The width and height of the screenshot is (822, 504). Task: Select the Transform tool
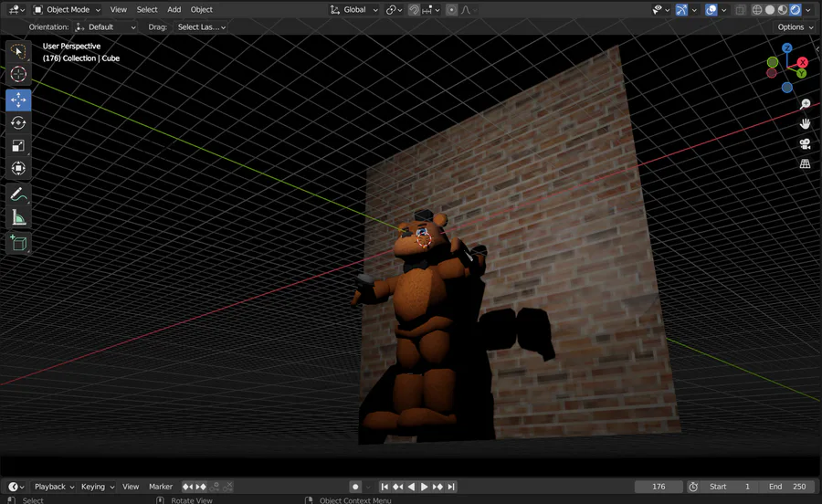pyautogui.click(x=18, y=168)
